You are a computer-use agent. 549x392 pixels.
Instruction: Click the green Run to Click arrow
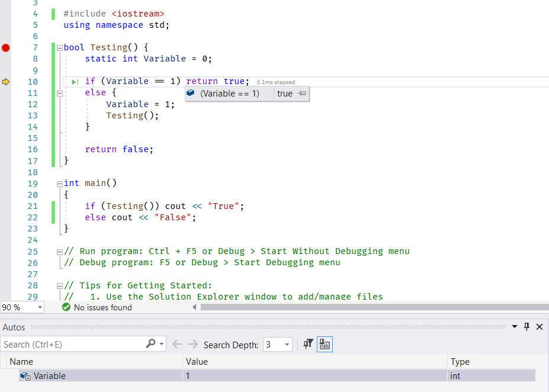coord(75,82)
